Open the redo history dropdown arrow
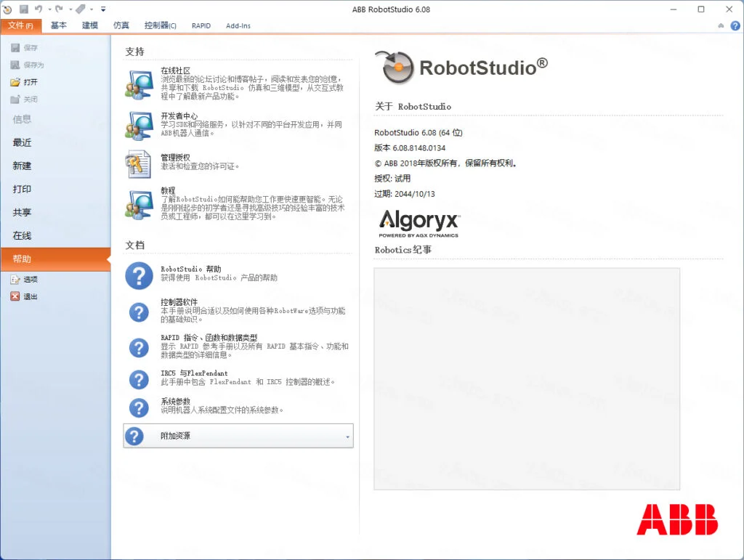The image size is (744, 560). (70, 9)
